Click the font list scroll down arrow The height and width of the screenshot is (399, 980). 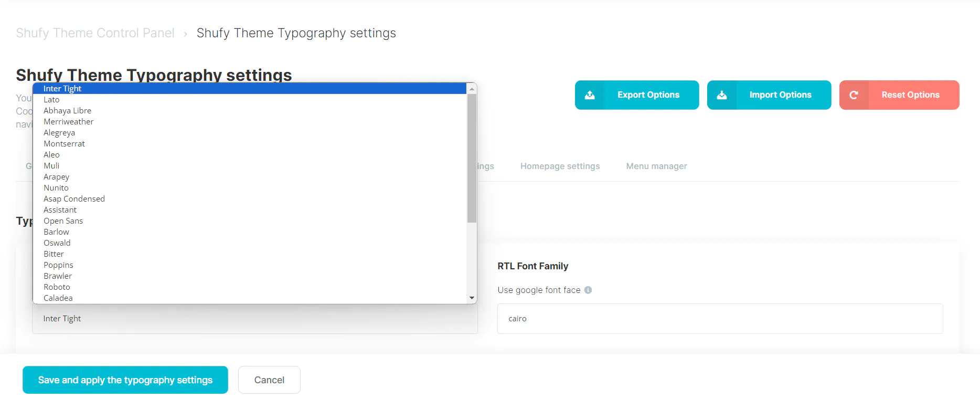pos(472,298)
